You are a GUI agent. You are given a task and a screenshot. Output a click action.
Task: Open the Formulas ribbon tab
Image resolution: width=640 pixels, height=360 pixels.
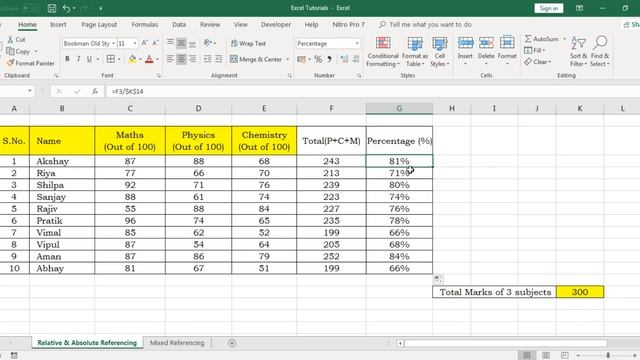click(x=144, y=24)
